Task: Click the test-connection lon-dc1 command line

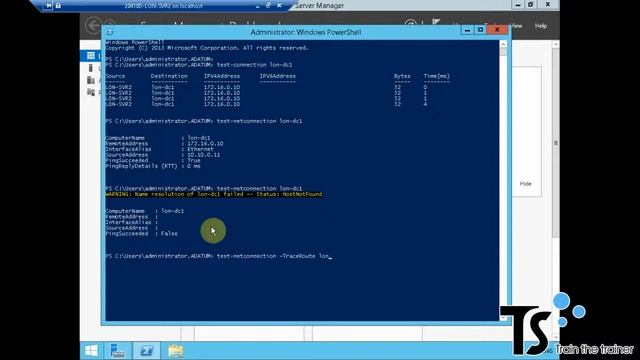Action: (x=199, y=64)
